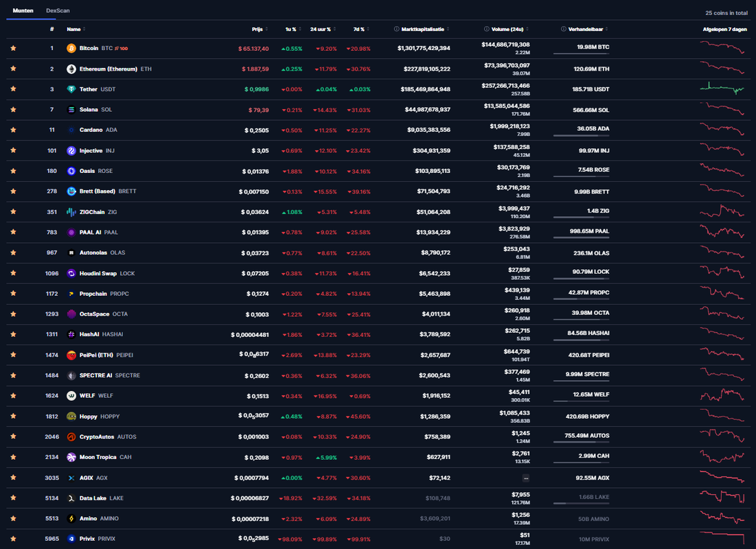Open the Privix name link
This screenshot has width=756, height=549.
87,539
